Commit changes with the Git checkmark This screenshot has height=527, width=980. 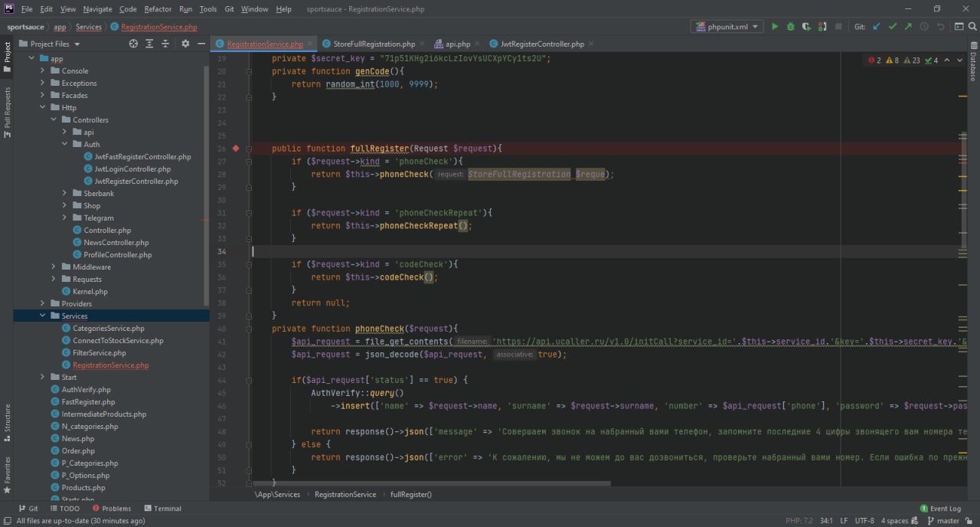point(892,27)
